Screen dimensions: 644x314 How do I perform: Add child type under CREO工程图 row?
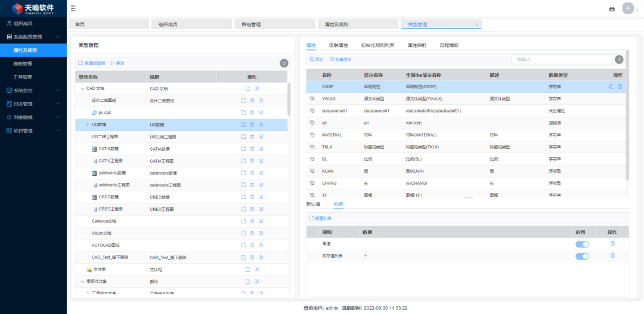243,209
